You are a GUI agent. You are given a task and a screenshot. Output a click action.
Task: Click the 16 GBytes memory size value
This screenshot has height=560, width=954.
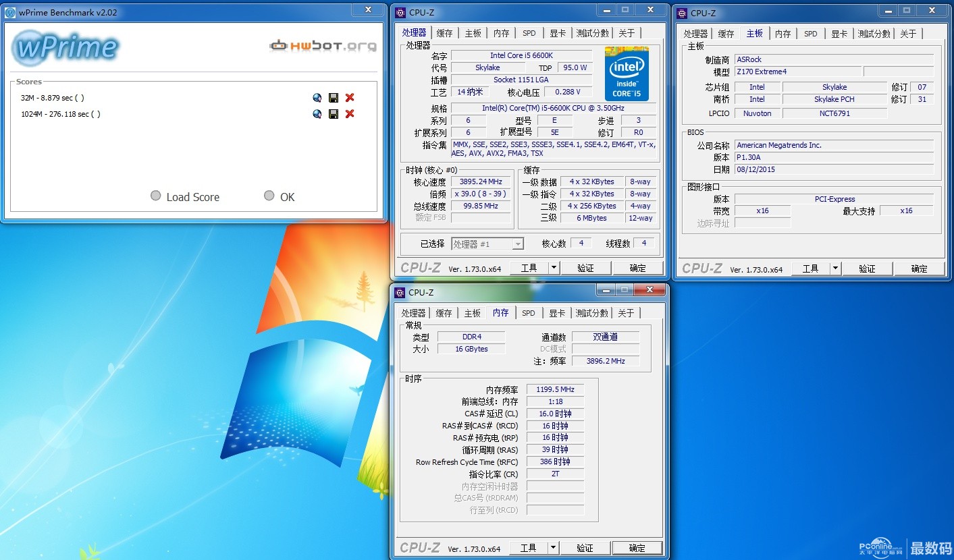point(471,349)
